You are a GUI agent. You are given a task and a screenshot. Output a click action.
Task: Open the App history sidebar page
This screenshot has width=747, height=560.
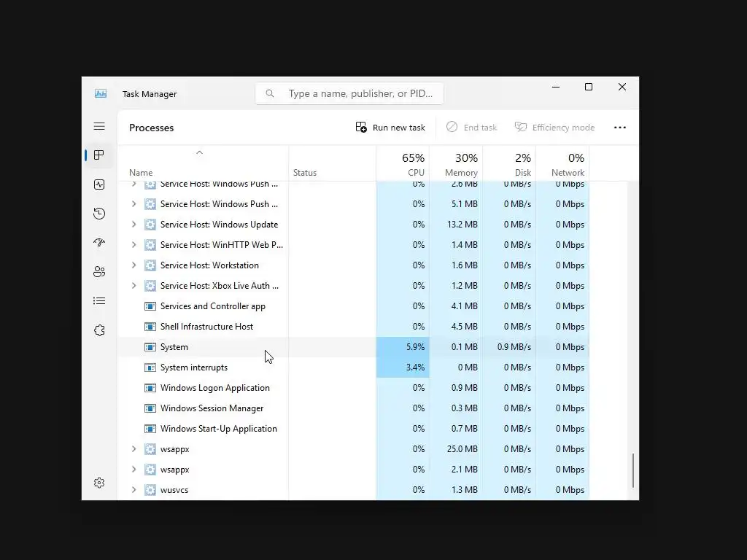pos(99,214)
